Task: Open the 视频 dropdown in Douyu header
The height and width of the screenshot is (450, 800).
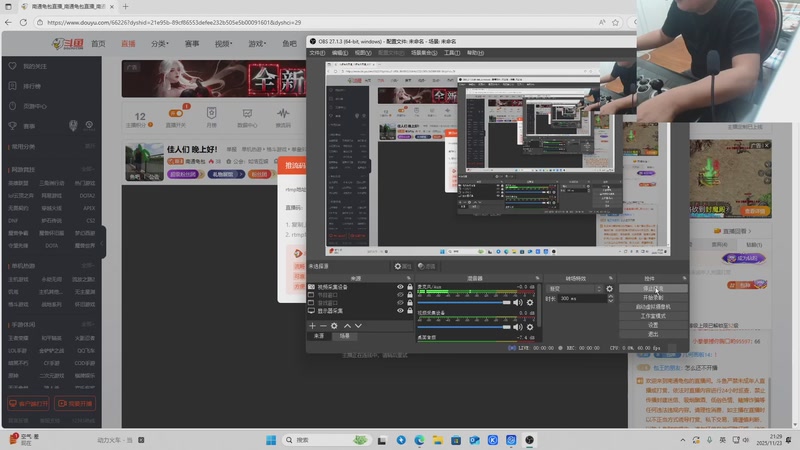Action: (x=223, y=44)
